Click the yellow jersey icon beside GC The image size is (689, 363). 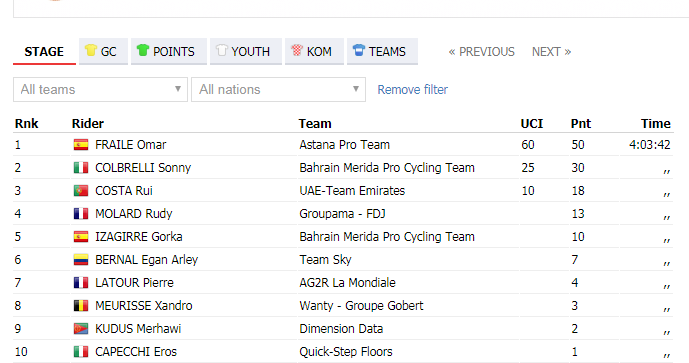pyautogui.click(x=91, y=50)
